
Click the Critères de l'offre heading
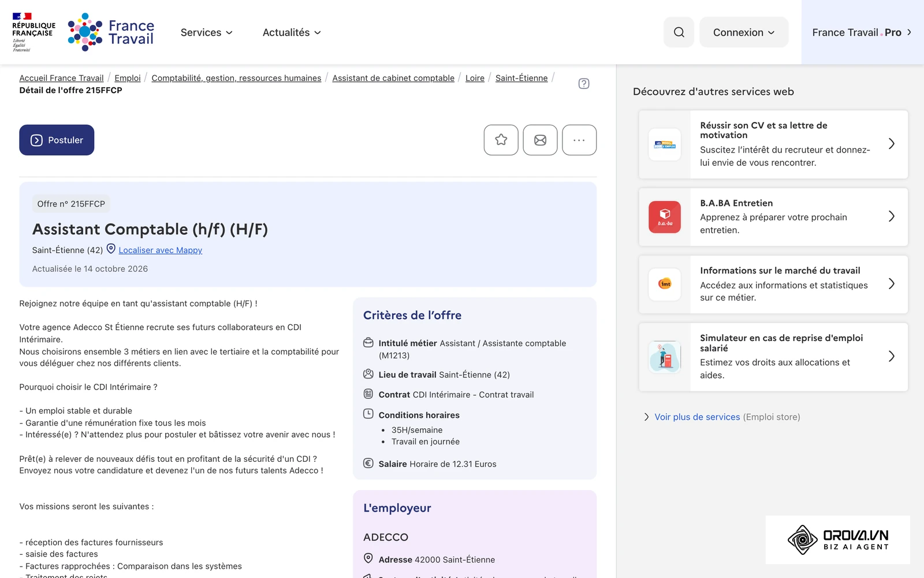[x=412, y=315]
